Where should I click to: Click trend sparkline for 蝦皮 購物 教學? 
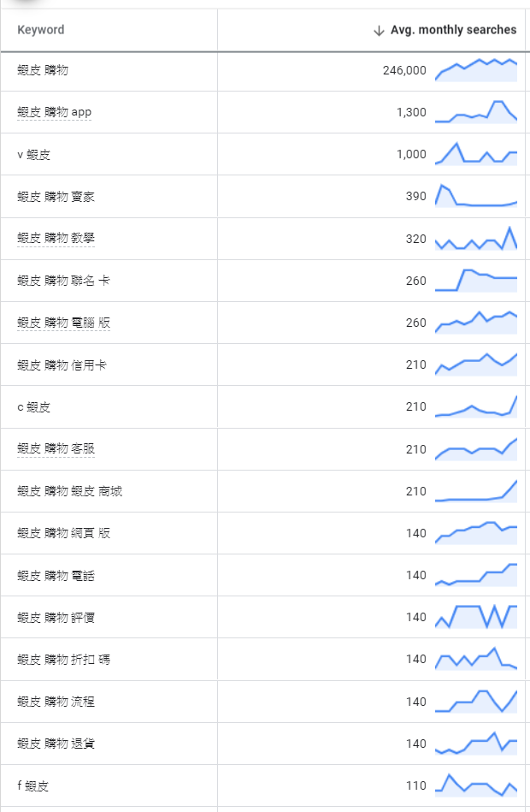[476, 239]
